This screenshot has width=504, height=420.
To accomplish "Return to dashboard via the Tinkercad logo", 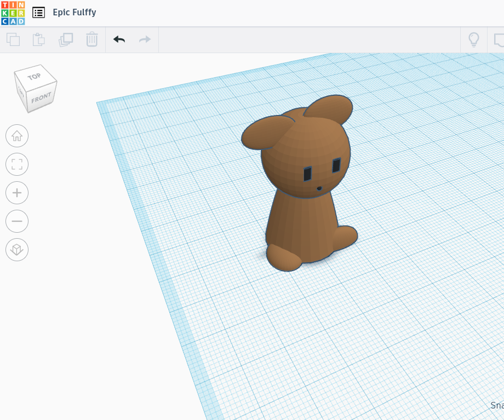I will coord(13,12).
